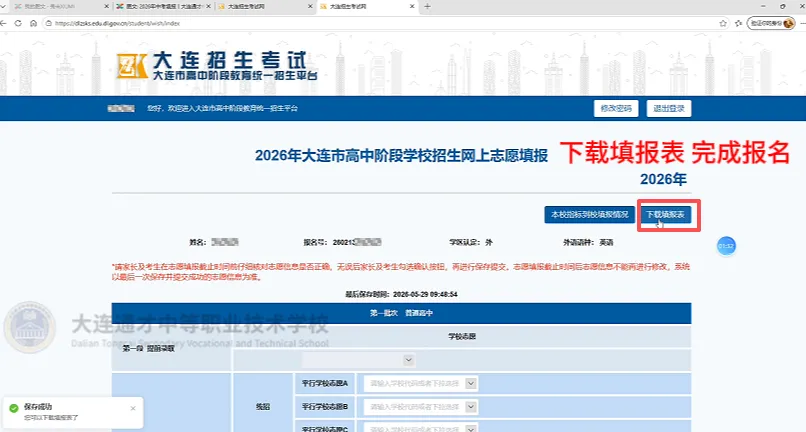The width and height of the screenshot is (806, 432).
Task: Open a new tab with the plus icon
Action: click(427, 6)
